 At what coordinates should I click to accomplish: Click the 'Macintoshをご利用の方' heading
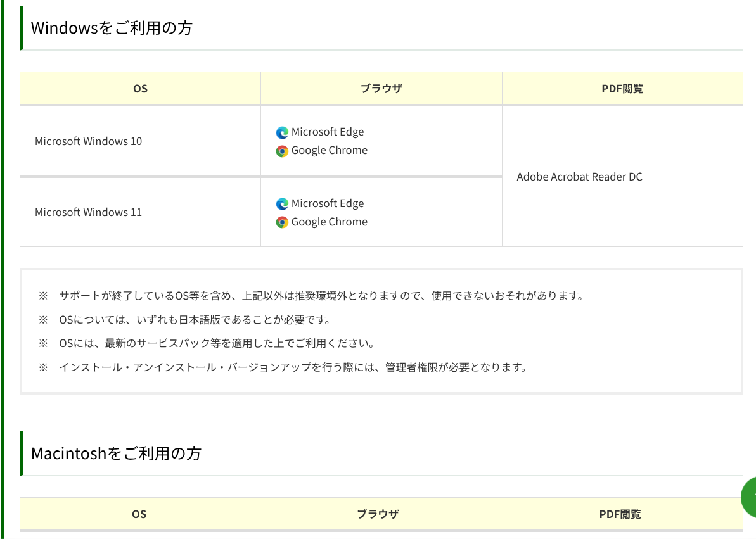[116, 453]
